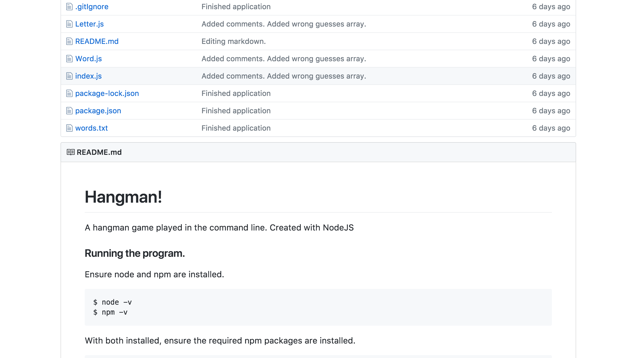Click the file icon beside index.js
Viewport: 644px width, 358px height.
tap(69, 76)
